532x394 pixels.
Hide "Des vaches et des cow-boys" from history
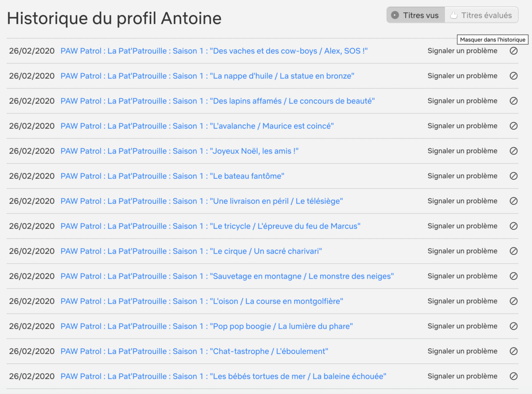tap(513, 51)
